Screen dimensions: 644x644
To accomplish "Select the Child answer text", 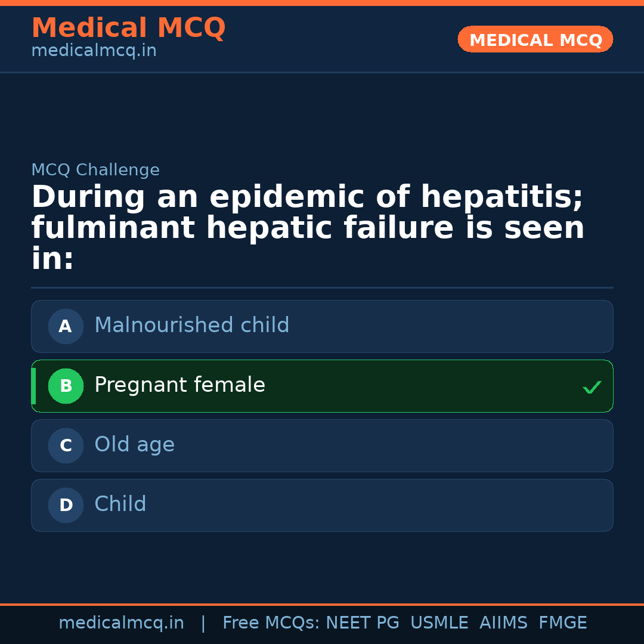I will [x=120, y=504].
